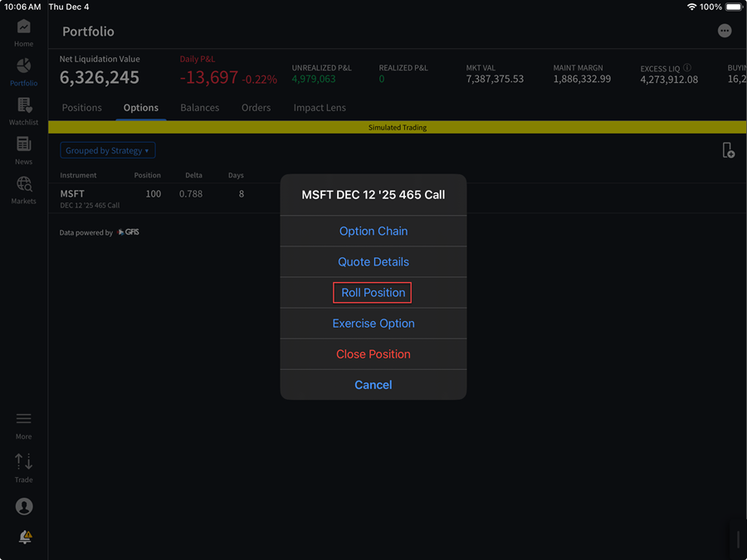Switch to the Impact Lens tab
This screenshot has height=560, width=747.
click(x=320, y=108)
